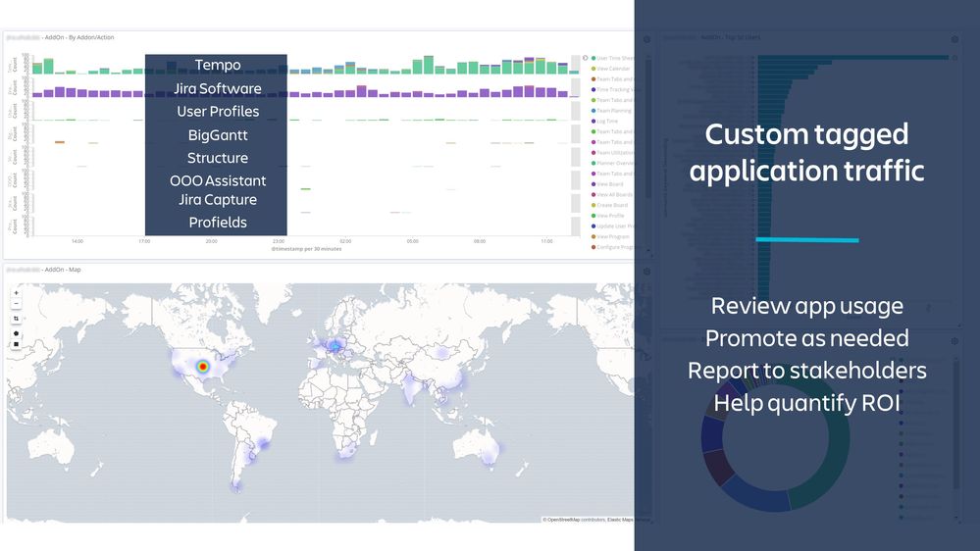Toggle User Time Sheet legend series
Screen dimensions: 980x551
(612, 58)
